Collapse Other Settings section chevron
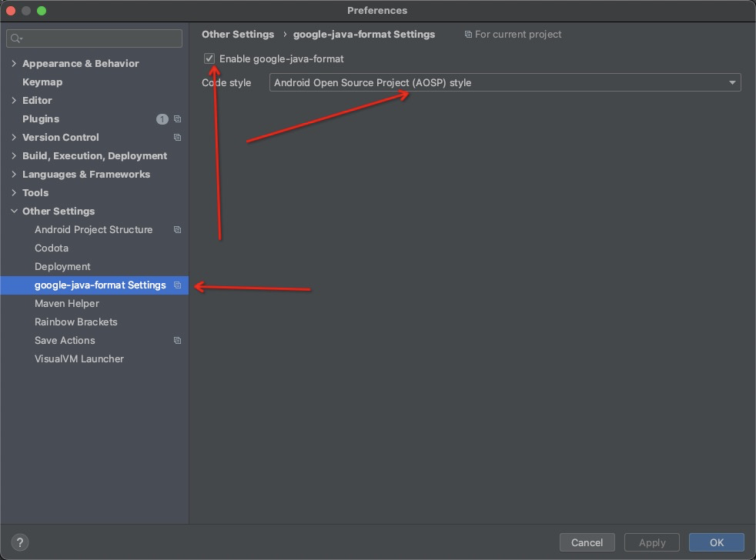Image resolution: width=756 pixels, height=560 pixels. tap(14, 211)
